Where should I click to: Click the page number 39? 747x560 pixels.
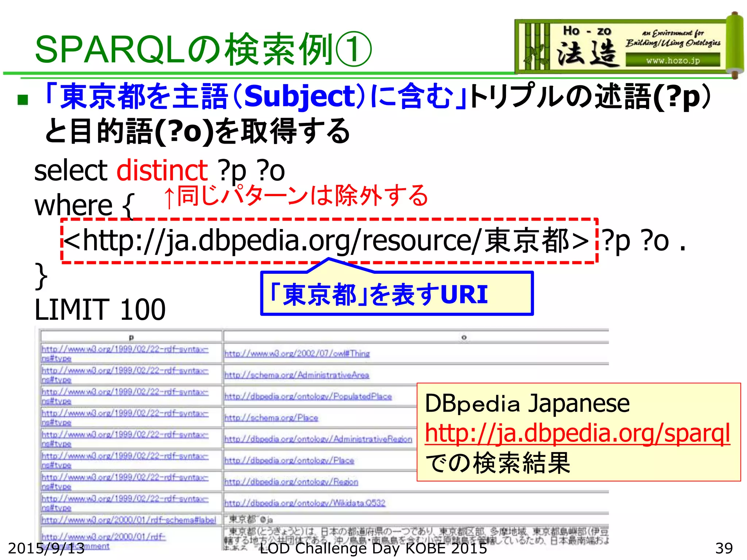tap(724, 548)
